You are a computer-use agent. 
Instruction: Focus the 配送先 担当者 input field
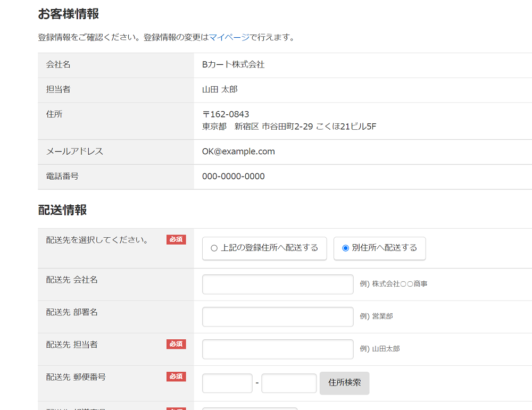[x=278, y=349]
